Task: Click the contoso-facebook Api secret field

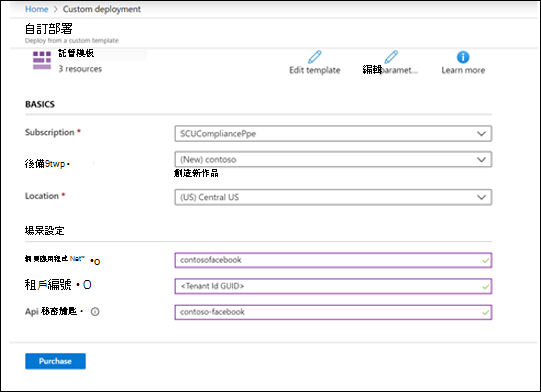Action: 333,312
